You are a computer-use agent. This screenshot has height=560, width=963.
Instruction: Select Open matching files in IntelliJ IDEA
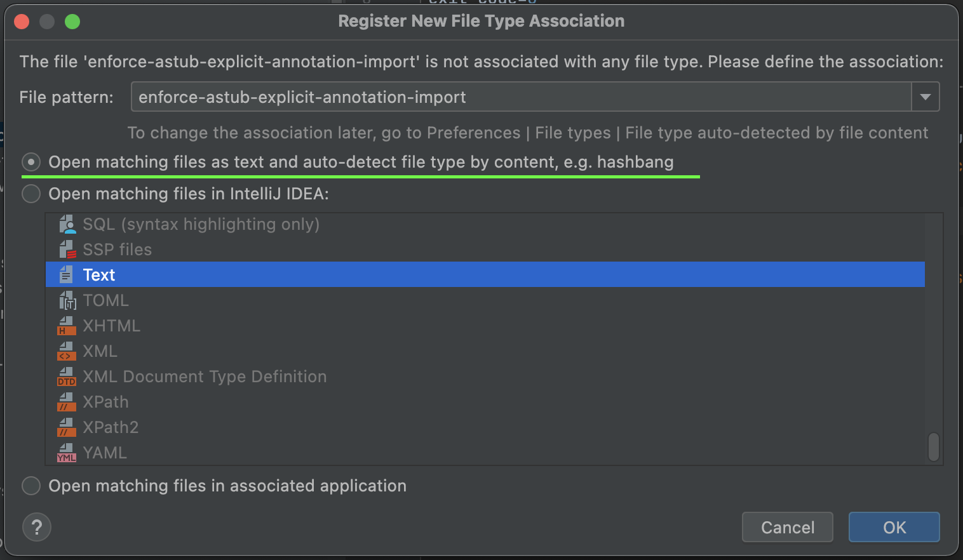click(x=30, y=194)
